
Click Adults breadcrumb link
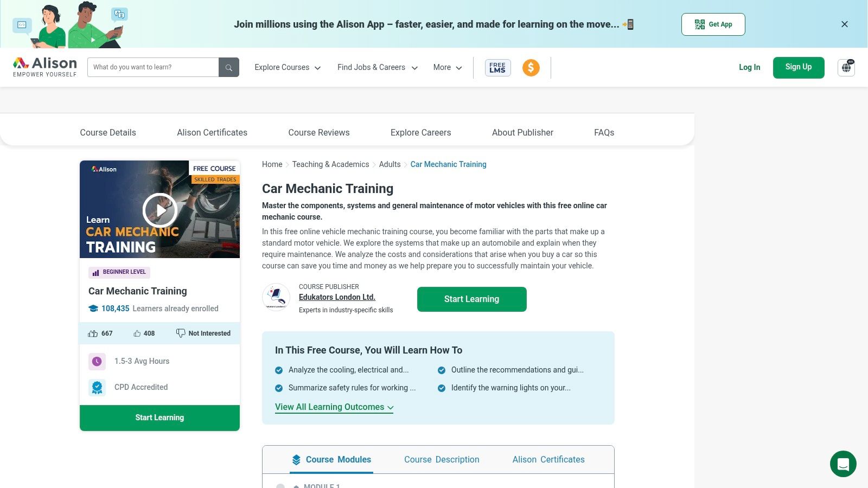tap(390, 164)
